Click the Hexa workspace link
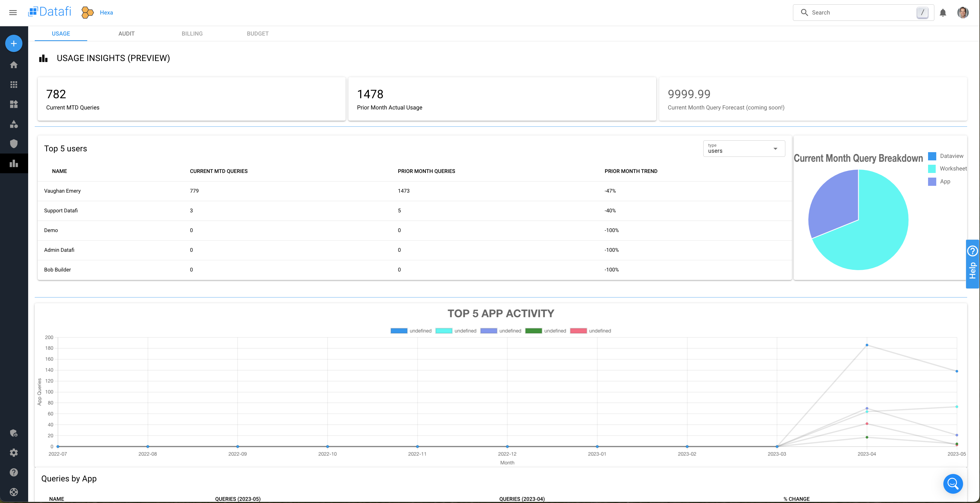 [106, 13]
